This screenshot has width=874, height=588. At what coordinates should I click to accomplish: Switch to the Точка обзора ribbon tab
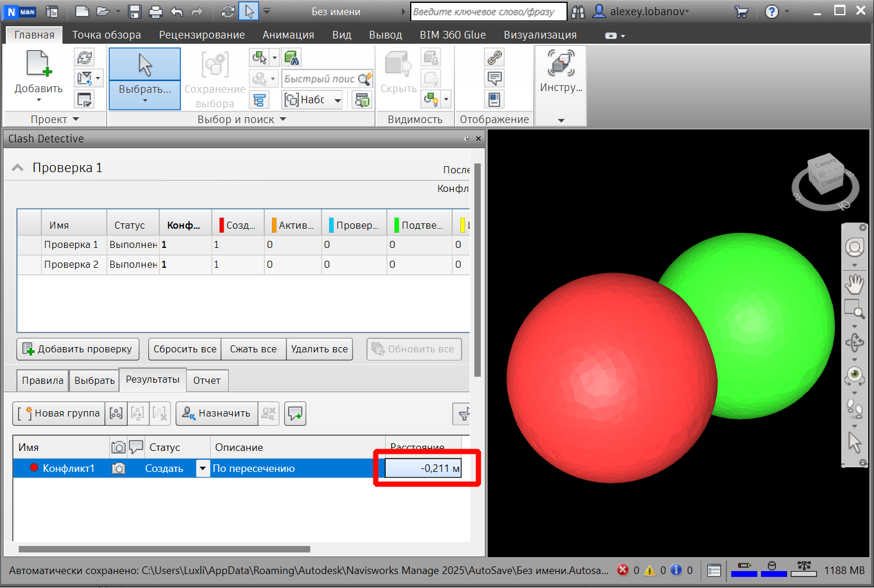[x=107, y=35]
